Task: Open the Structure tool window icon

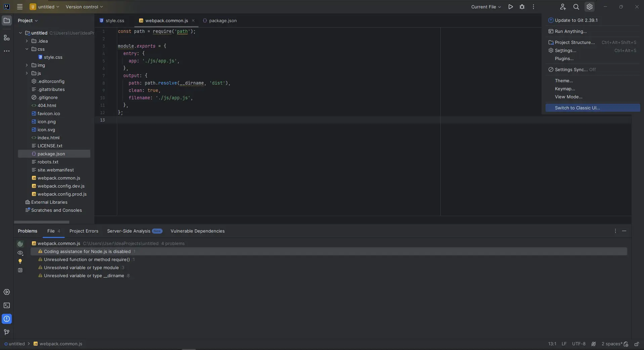Action: 7,38
